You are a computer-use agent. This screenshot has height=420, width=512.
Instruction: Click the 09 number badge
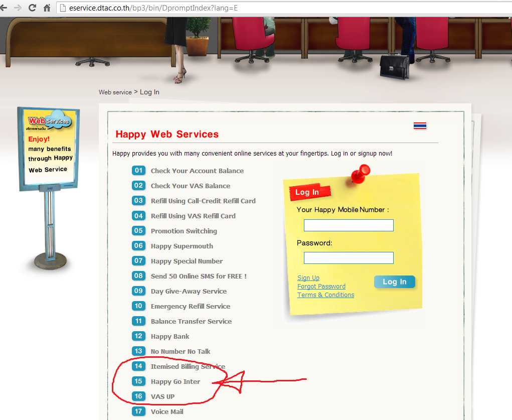[138, 291]
